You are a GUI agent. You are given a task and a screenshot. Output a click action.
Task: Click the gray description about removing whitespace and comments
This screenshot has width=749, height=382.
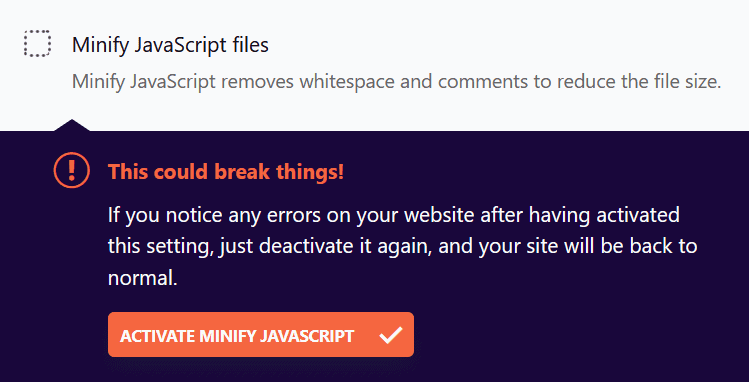396,82
